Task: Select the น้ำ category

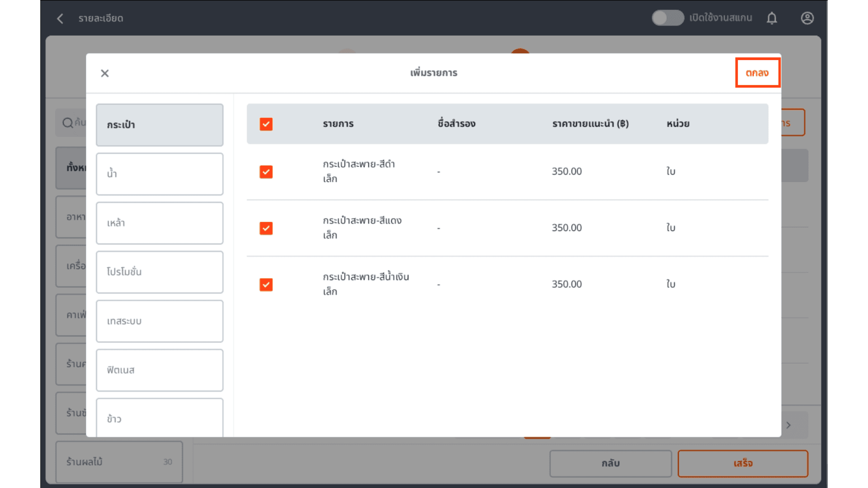Action: 159,174
